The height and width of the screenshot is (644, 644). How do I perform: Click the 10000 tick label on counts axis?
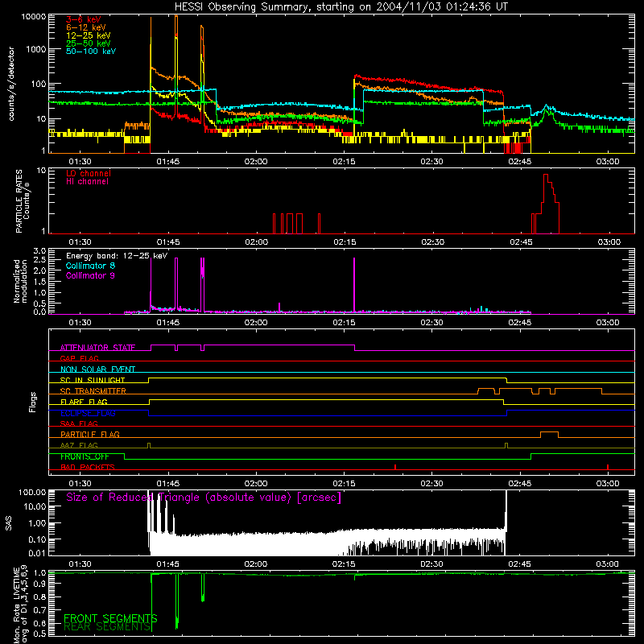click(34, 17)
